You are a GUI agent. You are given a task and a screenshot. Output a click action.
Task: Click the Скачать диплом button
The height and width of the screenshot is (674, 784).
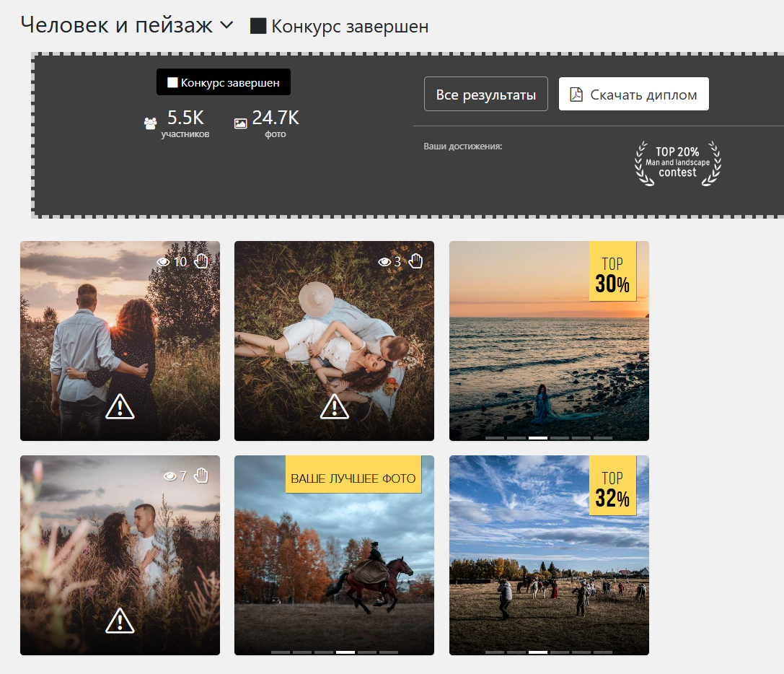633,93
